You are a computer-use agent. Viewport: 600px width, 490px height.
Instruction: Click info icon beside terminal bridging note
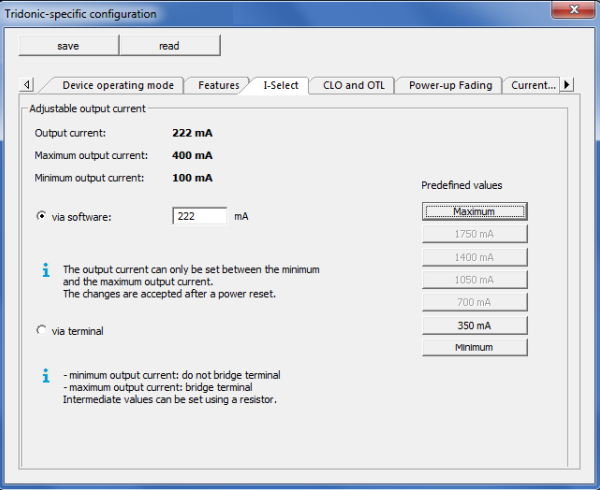pyautogui.click(x=46, y=375)
